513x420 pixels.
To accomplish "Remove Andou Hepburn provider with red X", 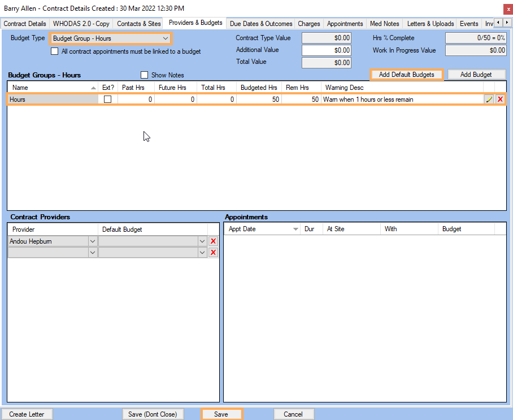I will point(213,241).
